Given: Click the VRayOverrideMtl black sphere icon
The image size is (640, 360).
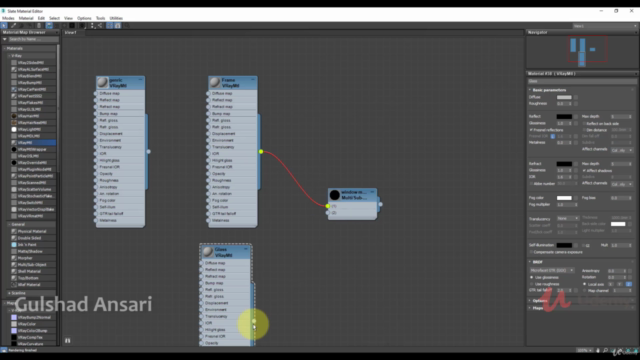Looking at the screenshot, I should pyautogui.click(x=14, y=162).
